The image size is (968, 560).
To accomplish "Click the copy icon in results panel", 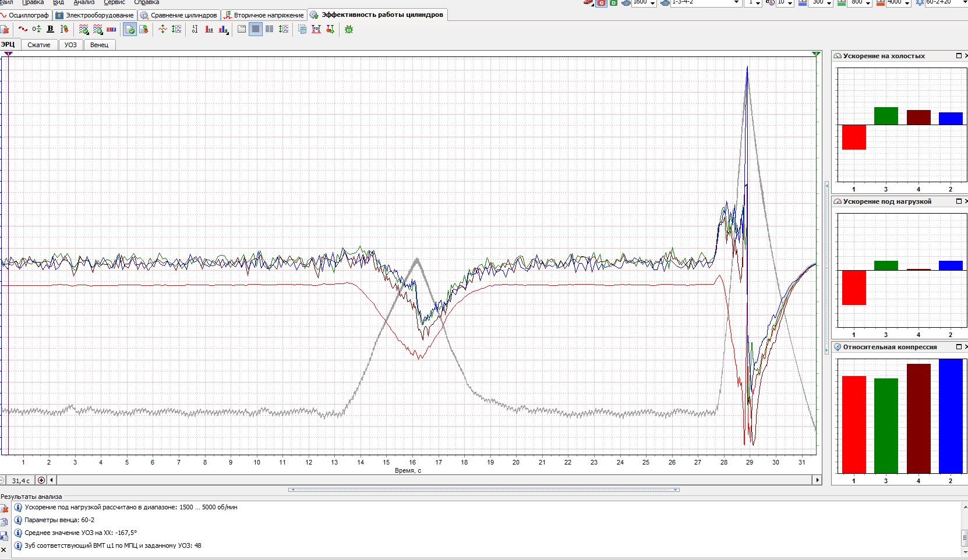I will tap(4, 522).
